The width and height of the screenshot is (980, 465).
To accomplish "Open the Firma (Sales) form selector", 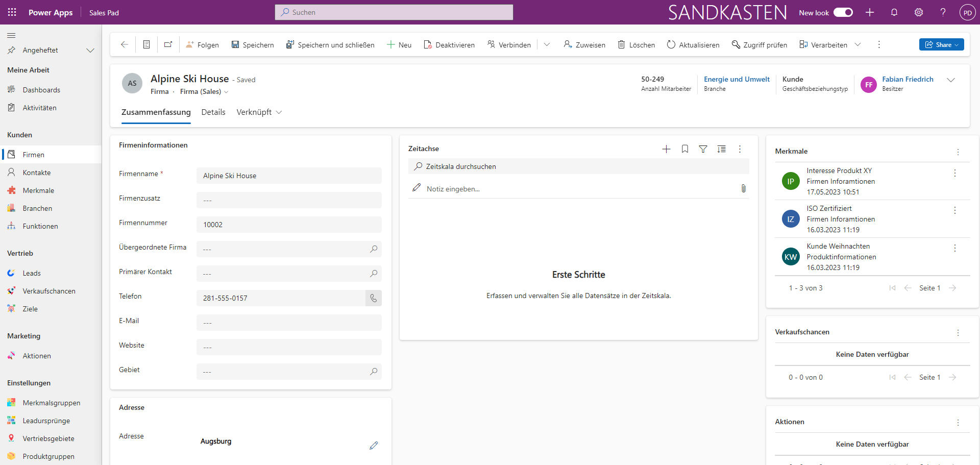I will 204,92.
